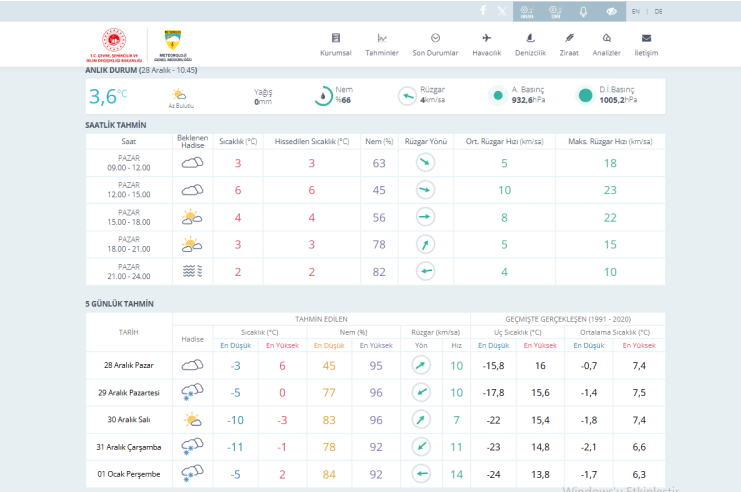
Task: Expand the Son Durumlar menu
Action: tap(435, 44)
